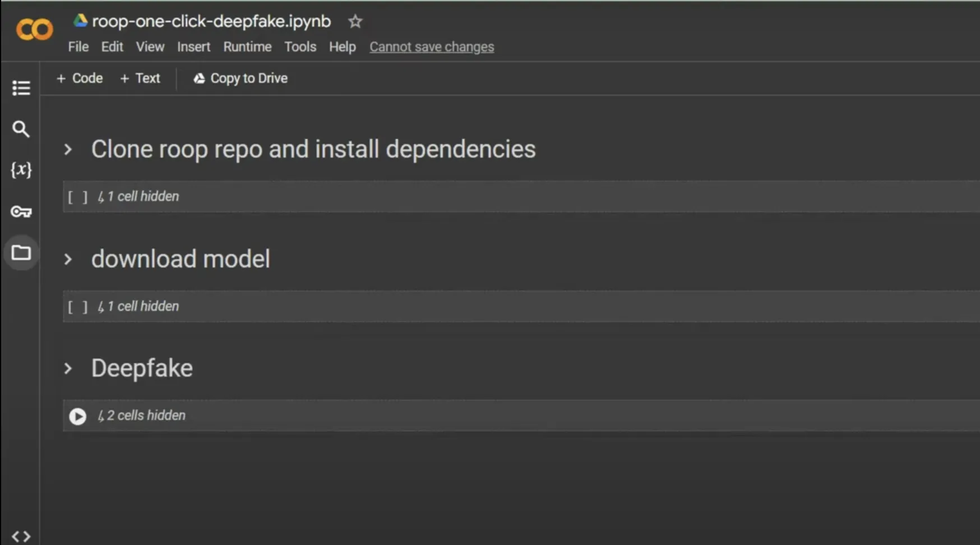Open the Code snippets panel
Screen dimensions: 980x545
(21, 537)
